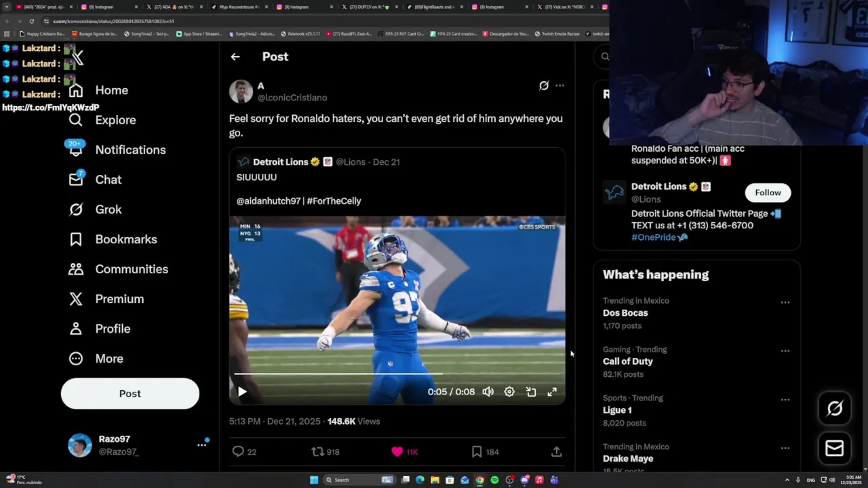The image size is (868, 488).
Task: Open options dots for Drake Maye trend
Action: click(x=785, y=449)
